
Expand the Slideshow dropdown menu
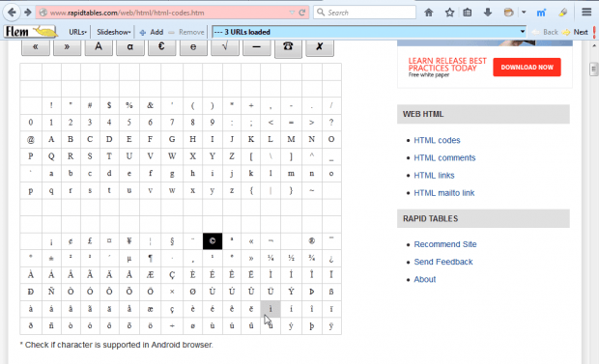(x=114, y=32)
